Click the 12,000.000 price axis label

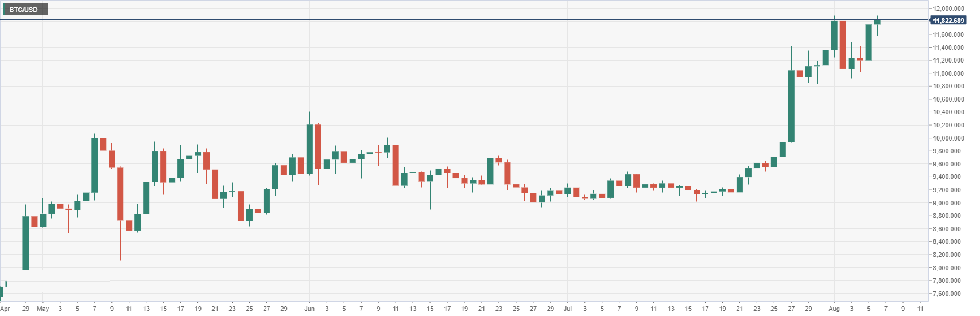coord(948,9)
